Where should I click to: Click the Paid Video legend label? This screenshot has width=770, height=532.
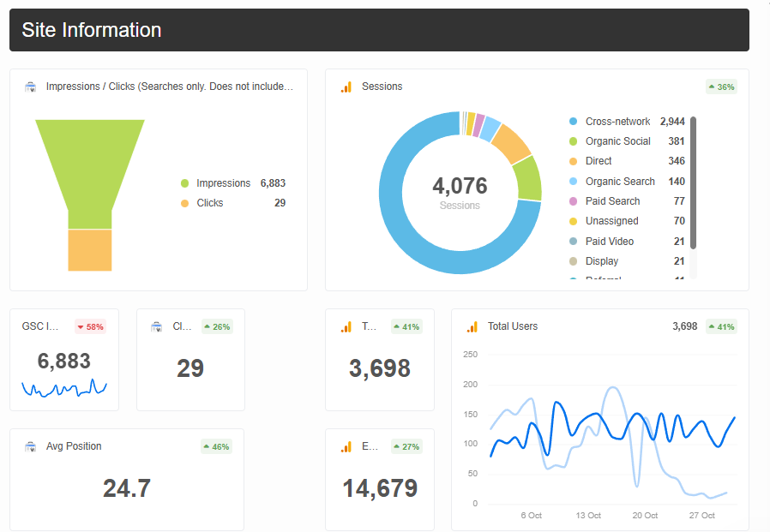[x=610, y=241]
